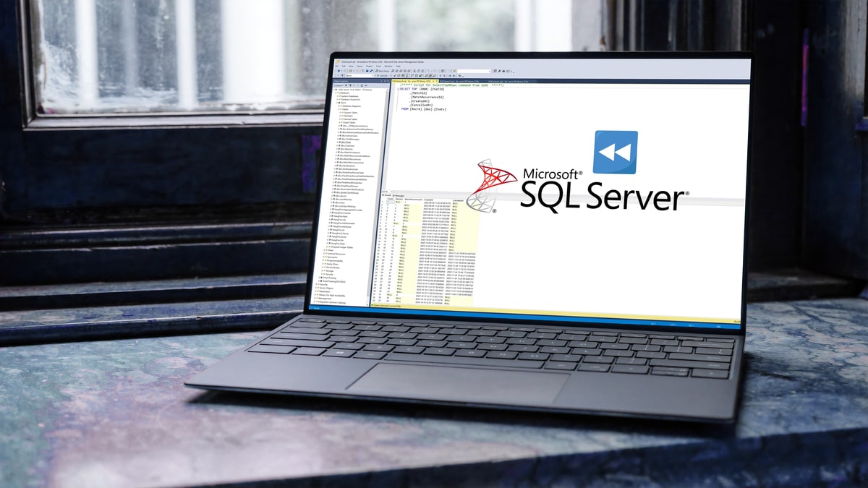Click the CreatedAt column header in results
The width and height of the screenshot is (868, 488).
pyautogui.click(x=429, y=200)
